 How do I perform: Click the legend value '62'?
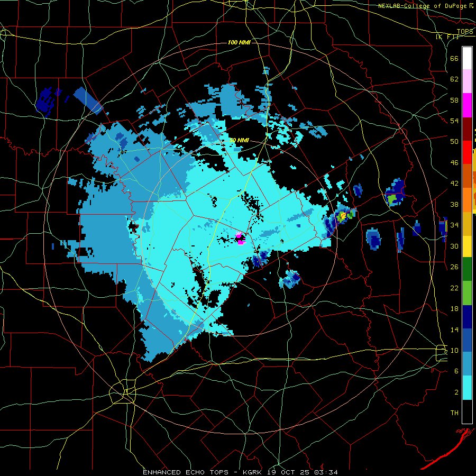point(454,79)
